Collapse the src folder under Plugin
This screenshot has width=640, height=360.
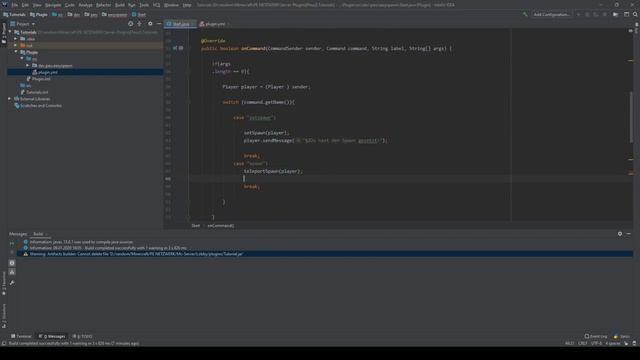pyautogui.click(x=22, y=59)
